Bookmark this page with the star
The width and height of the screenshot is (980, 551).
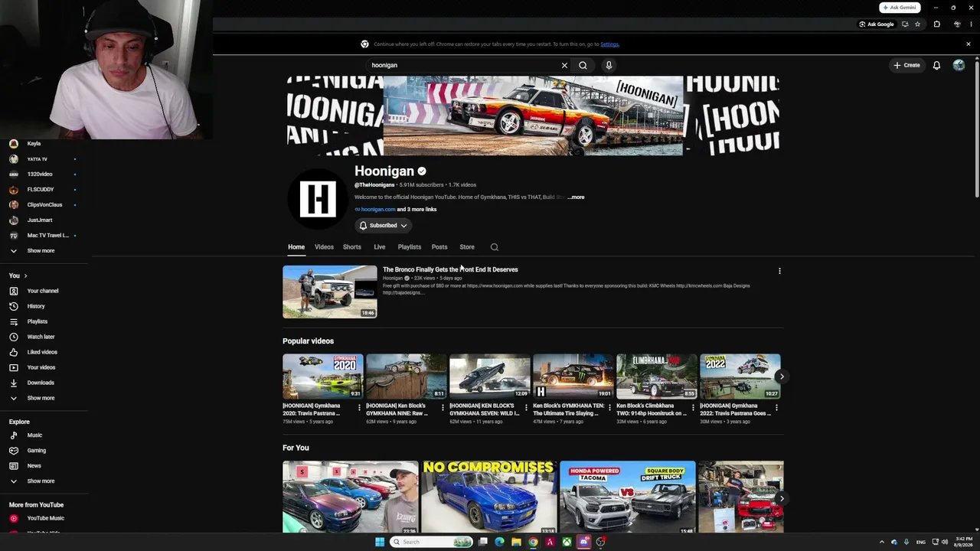[917, 24]
